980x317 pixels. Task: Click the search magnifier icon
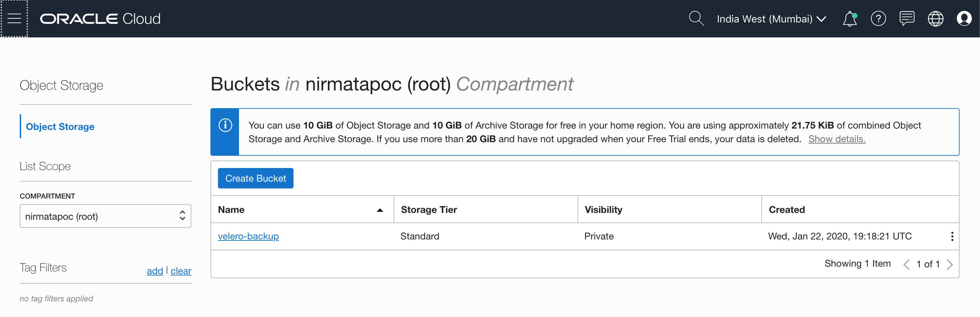(x=696, y=18)
